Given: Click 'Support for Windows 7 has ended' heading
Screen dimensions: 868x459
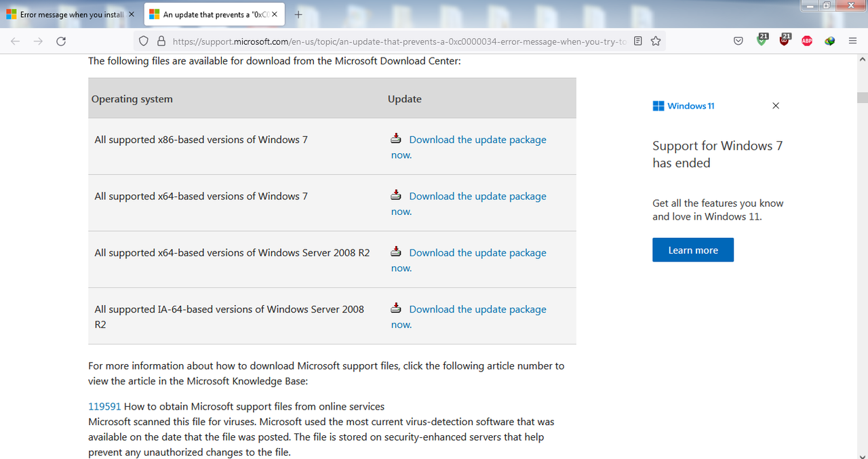Looking at the screenshot, I should click(x=717, y=155).
